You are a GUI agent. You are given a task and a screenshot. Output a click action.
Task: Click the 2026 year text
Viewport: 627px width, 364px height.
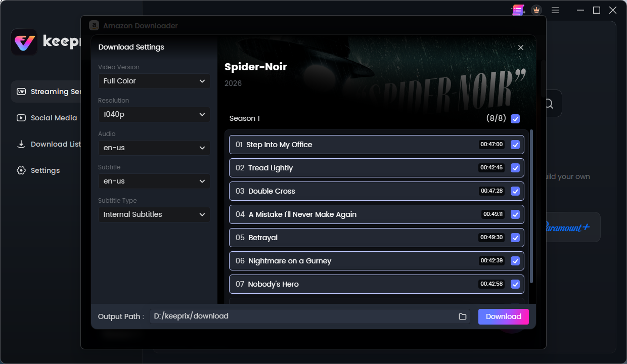[233, 83]
